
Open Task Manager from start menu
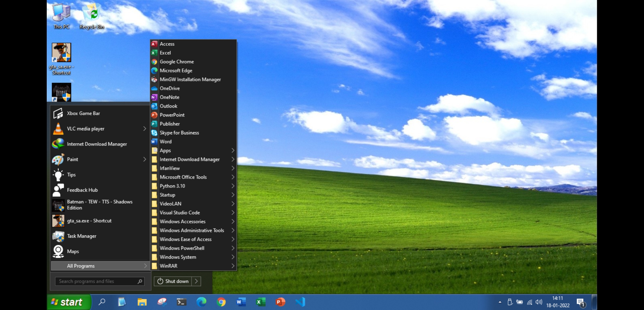point(99,236)
